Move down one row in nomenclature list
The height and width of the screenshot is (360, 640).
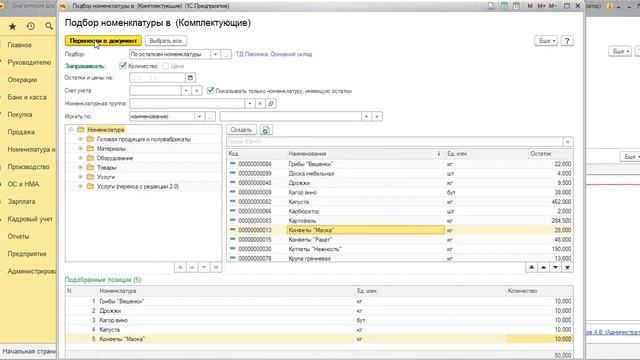[x=556, y=267]
